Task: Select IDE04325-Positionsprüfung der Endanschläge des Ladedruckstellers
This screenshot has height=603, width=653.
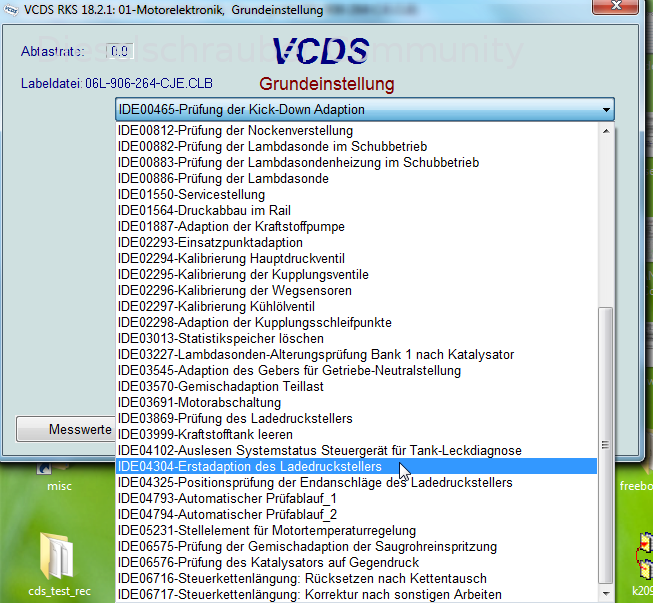Action: point(356,482)
